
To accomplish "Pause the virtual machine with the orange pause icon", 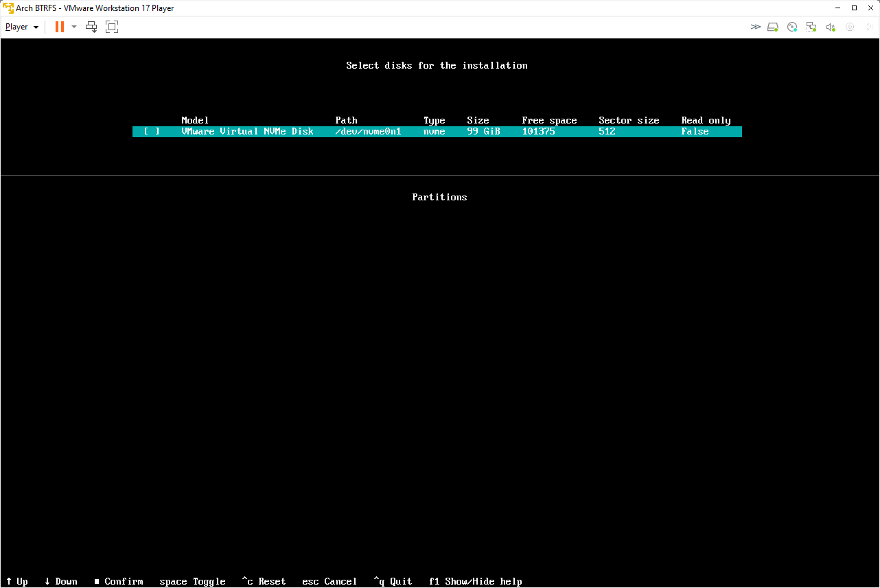I will click(x=60, y=27).
